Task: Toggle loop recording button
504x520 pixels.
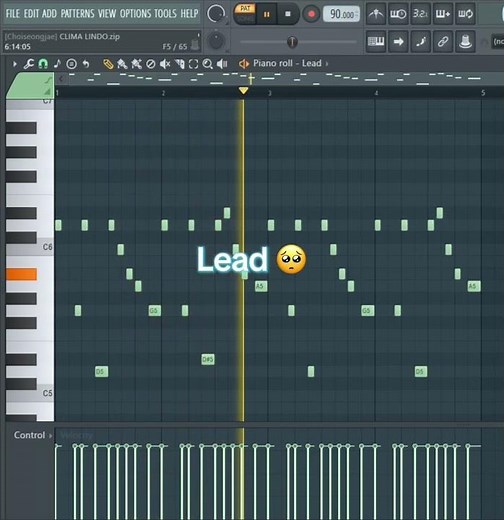Action: (465, 14)
